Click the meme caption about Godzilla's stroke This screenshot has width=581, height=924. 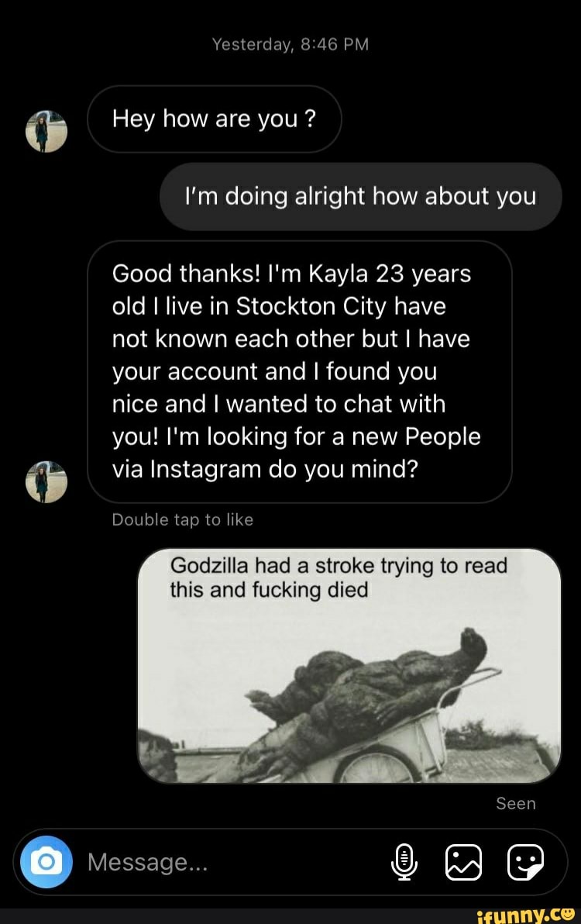(x=338, y=577)
